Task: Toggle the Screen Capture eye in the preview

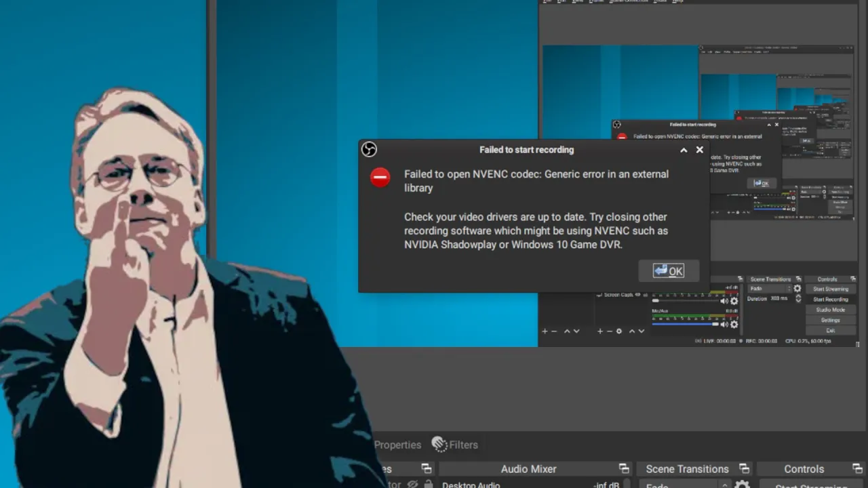Action: (x=638, y=295)
